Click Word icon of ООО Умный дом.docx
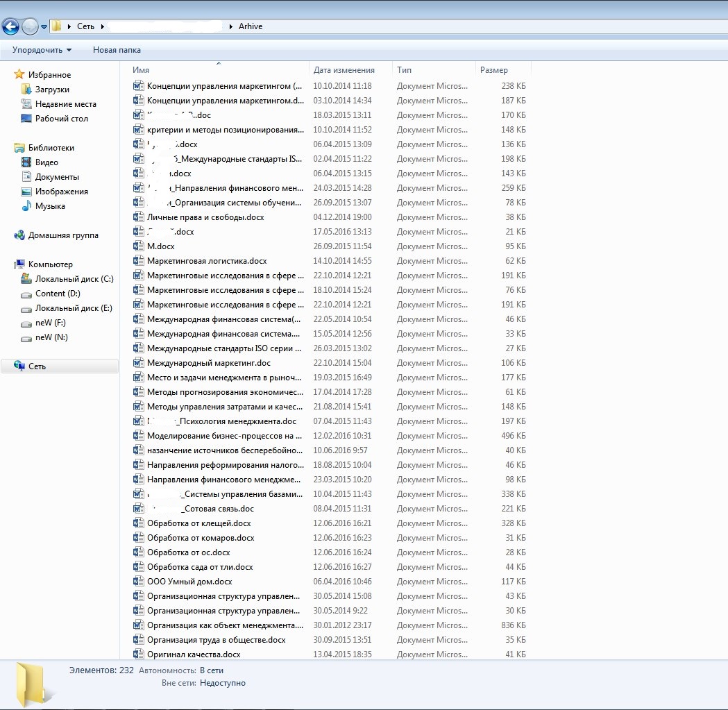 [138, 582]
